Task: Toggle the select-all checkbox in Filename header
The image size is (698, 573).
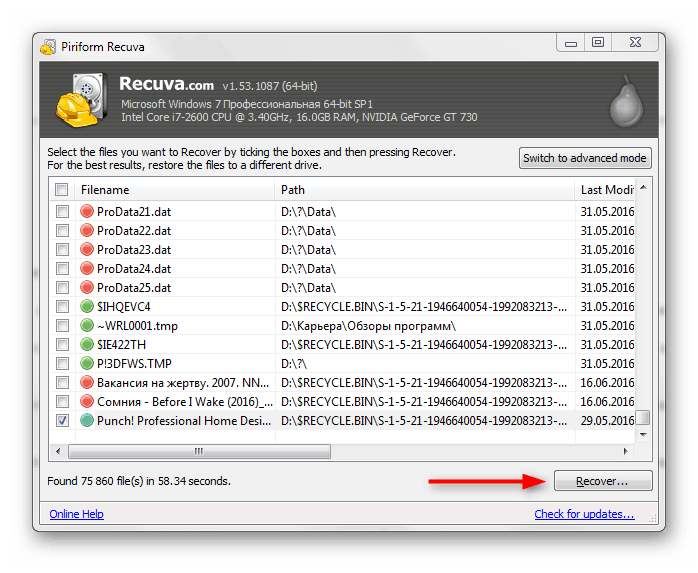Action: (61, 190)
